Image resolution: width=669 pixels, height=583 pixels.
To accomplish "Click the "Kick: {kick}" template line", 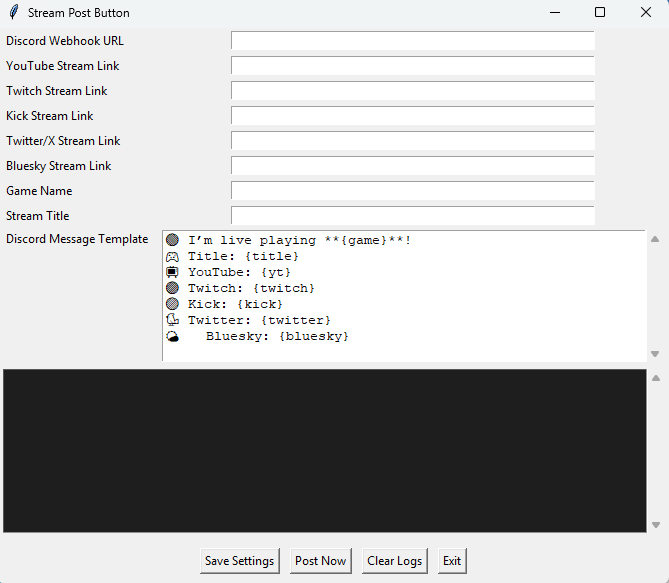I will tap(236, 304).
